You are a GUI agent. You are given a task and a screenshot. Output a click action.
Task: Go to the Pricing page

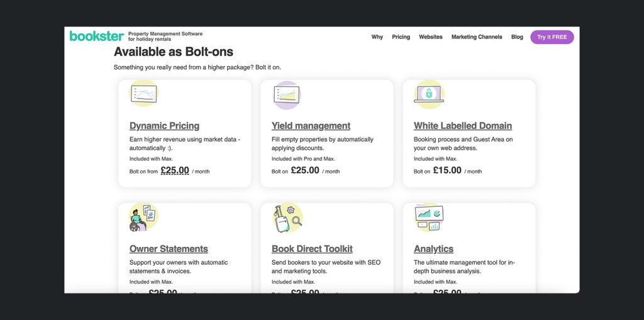[x=401, y=37]
